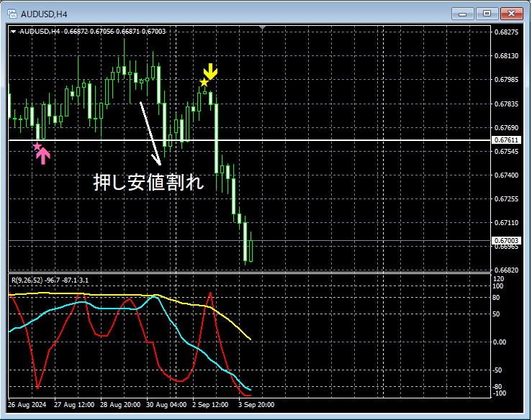
Task: Click the 28 Aug 20:00 time label
Action: 120,405
